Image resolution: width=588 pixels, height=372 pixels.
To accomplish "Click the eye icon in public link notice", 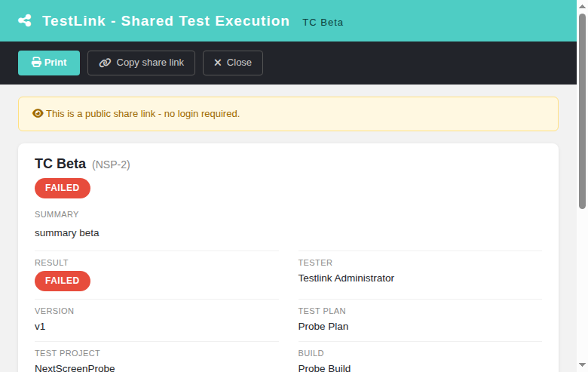I will [x=38, y=113].
